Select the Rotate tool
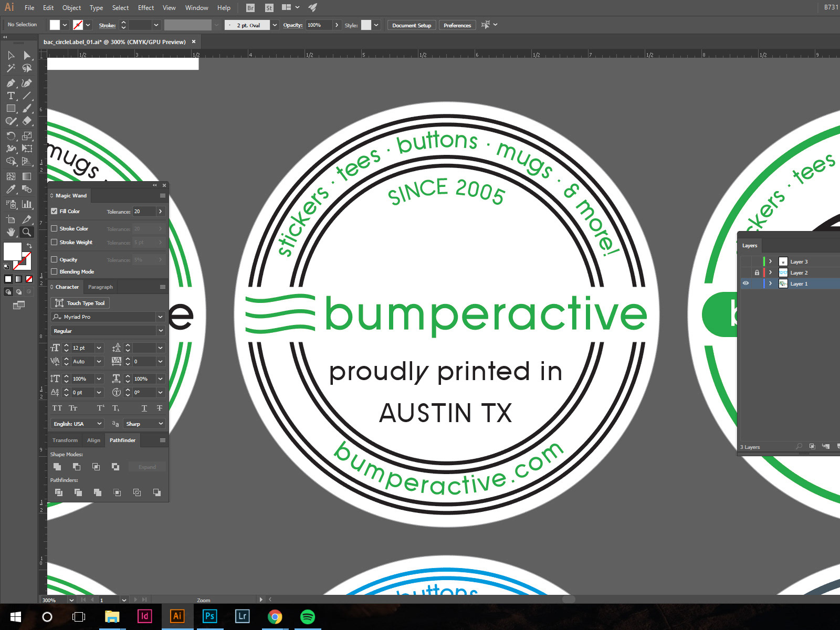The width and height of the screenshot is (840, 630). coord(11,136)
